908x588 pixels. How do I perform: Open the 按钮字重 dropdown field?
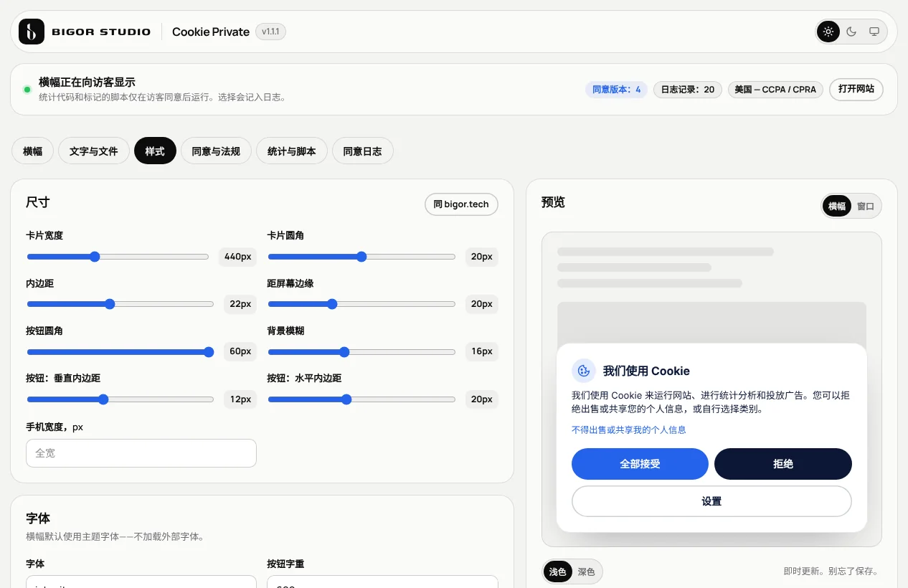click(x=382, y=582)
